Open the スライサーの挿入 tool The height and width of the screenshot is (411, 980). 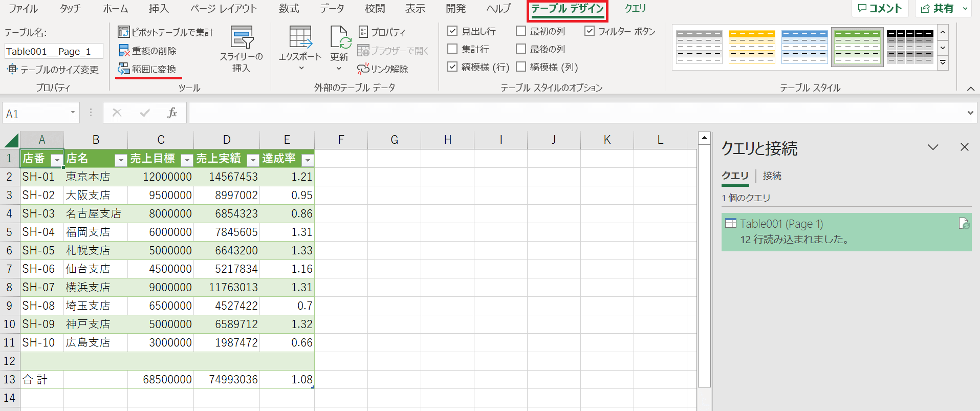(x=241, y=49)
